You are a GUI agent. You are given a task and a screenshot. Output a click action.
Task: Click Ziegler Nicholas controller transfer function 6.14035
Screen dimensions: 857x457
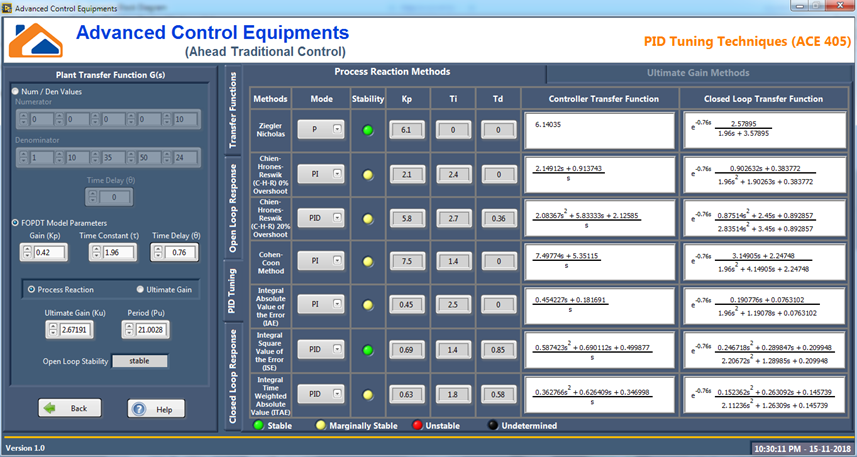(600, 131)
